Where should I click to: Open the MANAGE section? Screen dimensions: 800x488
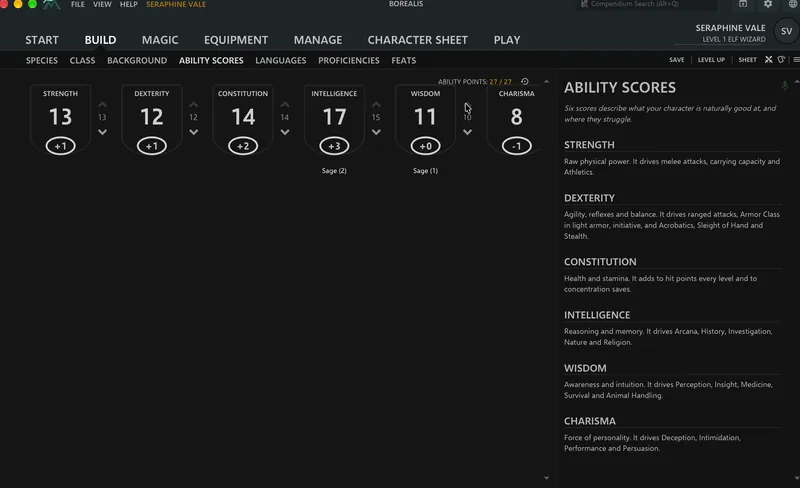[318, 40]
